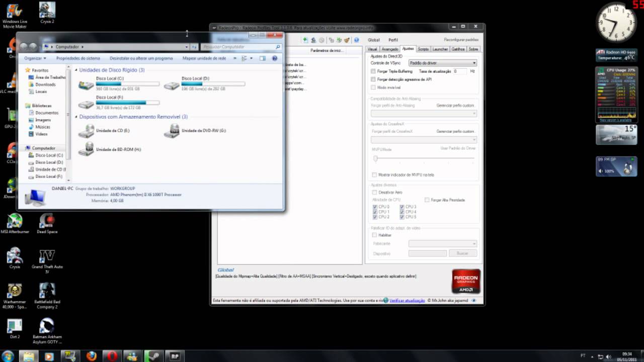Open Dead Space desktop shortcut
Screen dimensions: 644x362
tap(47, 224)
